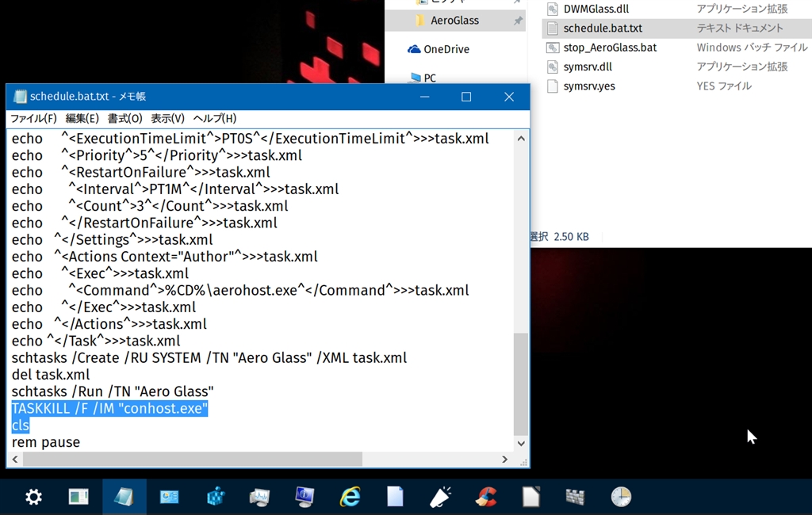This screenshot has height=515, width=812.
Task: Click the active Notepad taskbar icon
Action: click(x=124, y=498)
